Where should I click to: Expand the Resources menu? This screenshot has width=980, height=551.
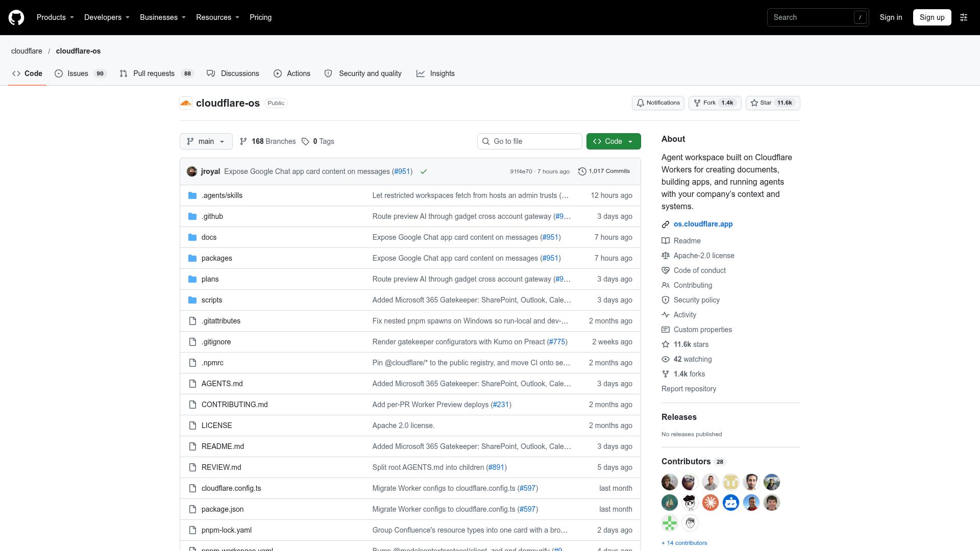pyautogui.click(x=217, y=17)
